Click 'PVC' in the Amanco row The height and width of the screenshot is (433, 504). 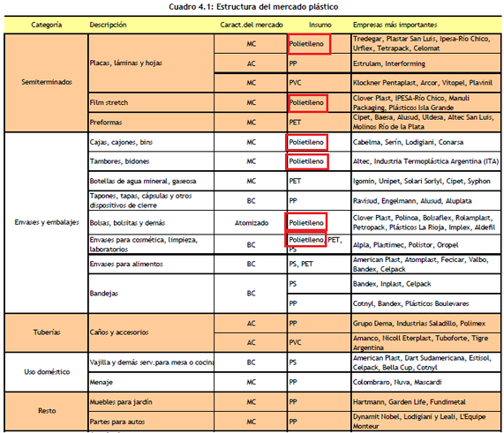pyautogui.click(x=295, y=343)
